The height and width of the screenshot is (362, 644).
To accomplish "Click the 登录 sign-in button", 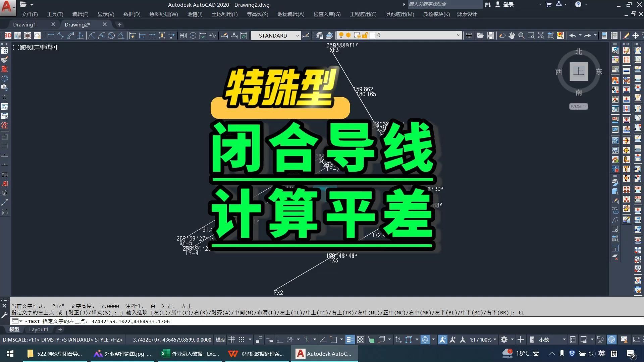I will coord(508,4).
